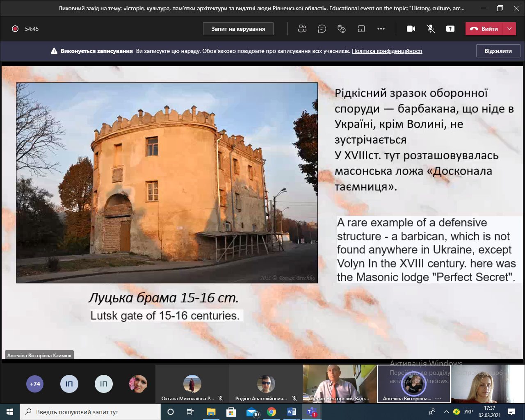The image size is (525, 420).
Task: Expand the leave options dropdown arrow
Action: (509, 29)
